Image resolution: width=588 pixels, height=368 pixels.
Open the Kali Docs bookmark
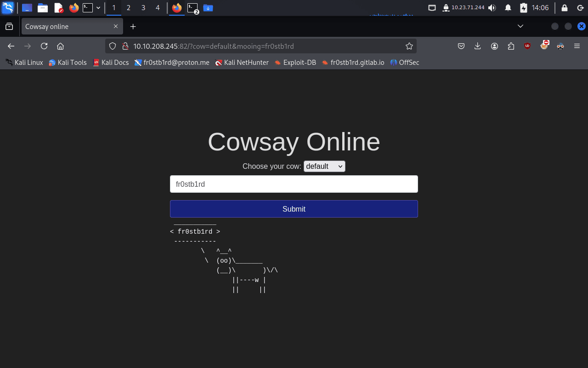(x=111, y=63)
